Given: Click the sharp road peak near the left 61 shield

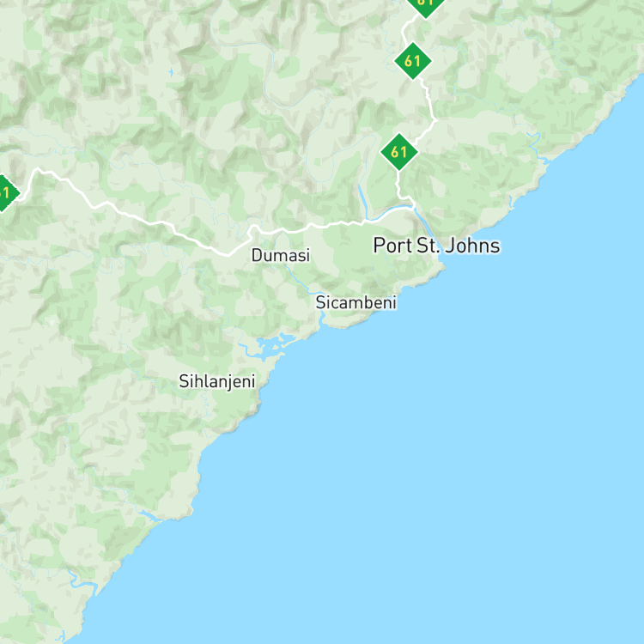Looking at the screenshot, I should [x=38, y=169].
